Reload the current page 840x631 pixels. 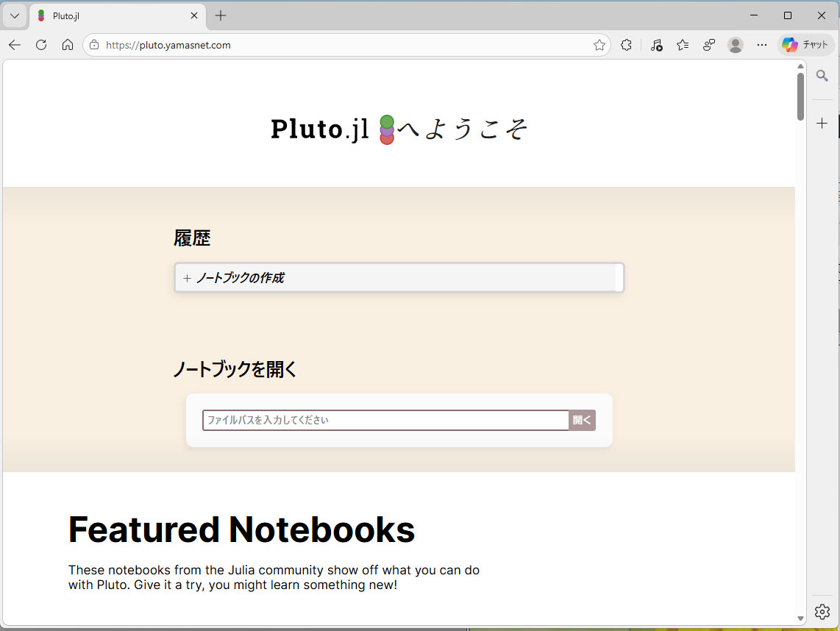(41, 45)
